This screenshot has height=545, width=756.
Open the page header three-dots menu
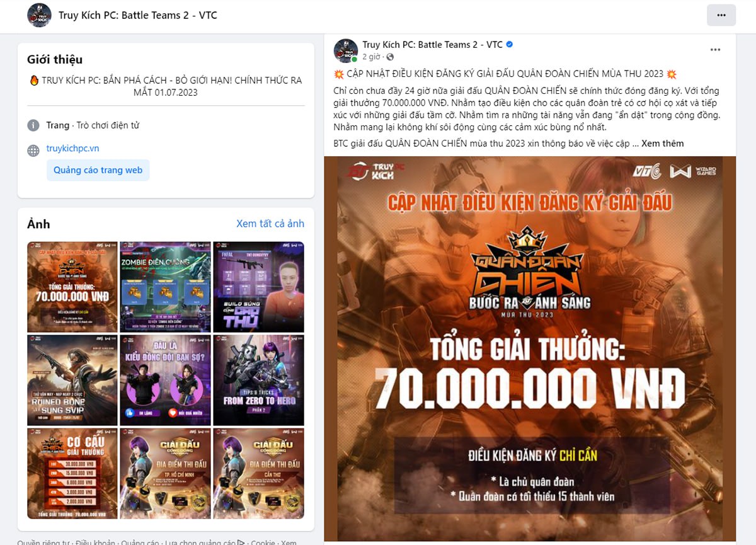(721, 15)
